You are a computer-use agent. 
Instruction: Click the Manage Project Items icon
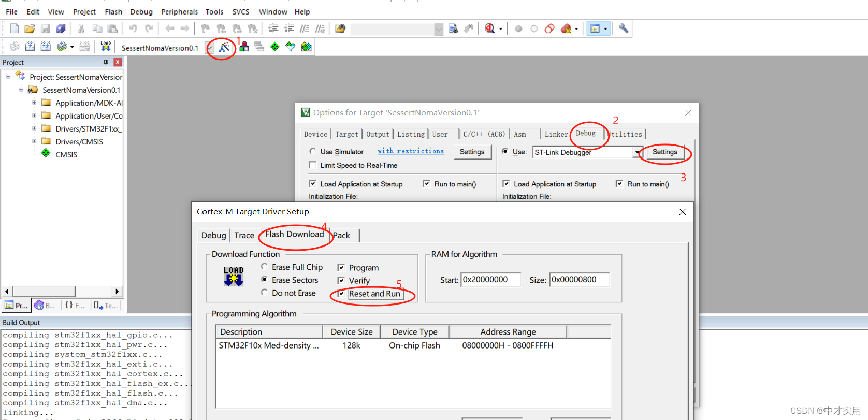(244, 47)
